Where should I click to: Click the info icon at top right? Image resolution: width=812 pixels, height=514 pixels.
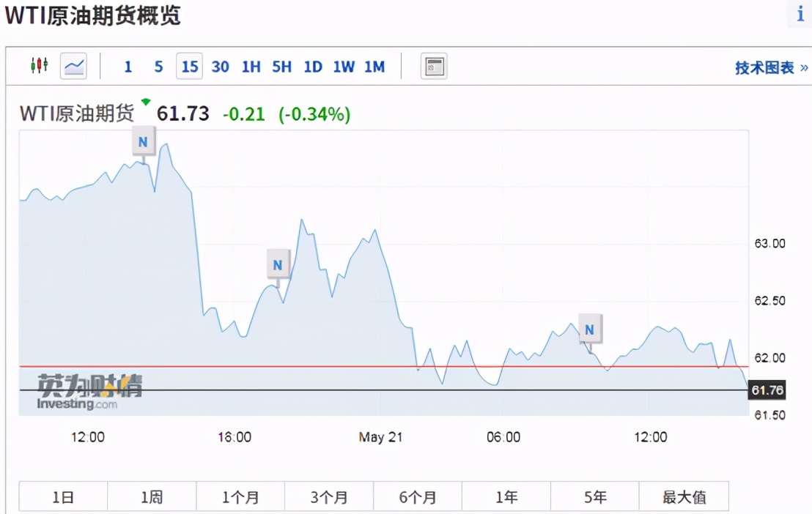click(x=800, y=15)
